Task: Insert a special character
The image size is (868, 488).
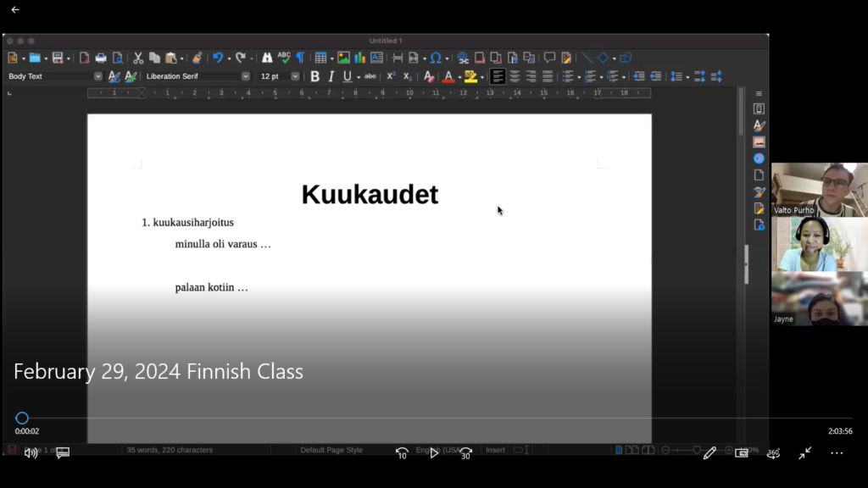Action: coord(437,57)
